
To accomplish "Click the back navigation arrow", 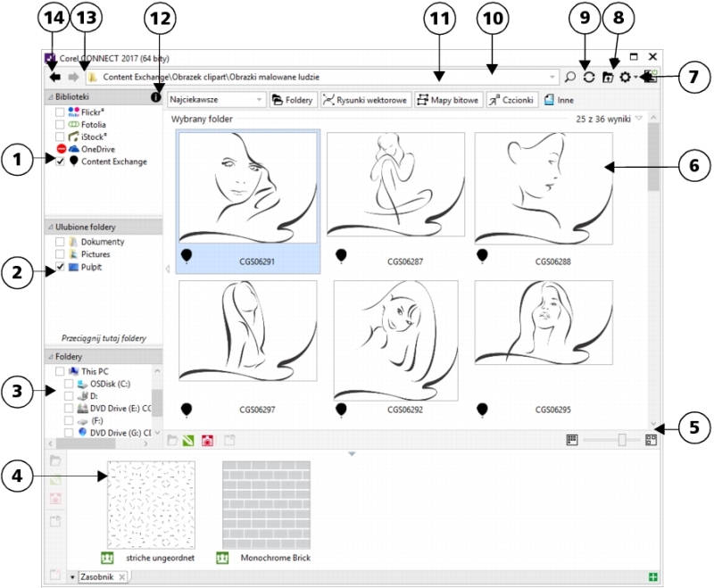I will [54, 78].
